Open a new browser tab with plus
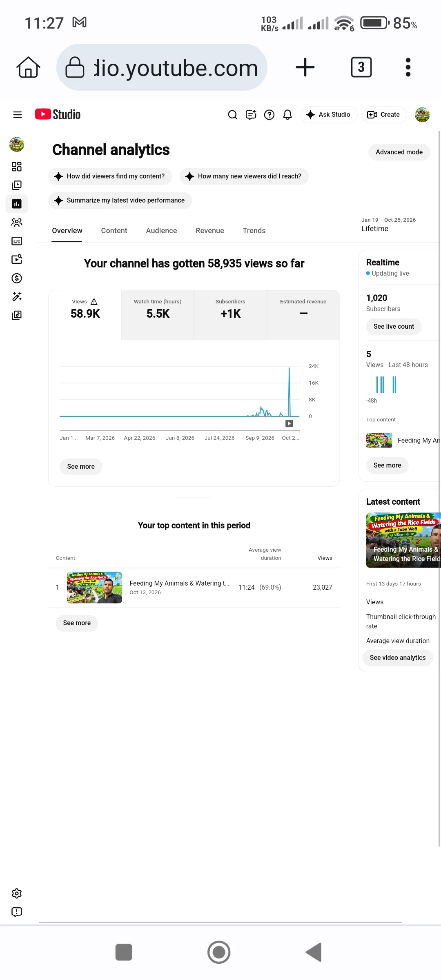 click(305, 67)
